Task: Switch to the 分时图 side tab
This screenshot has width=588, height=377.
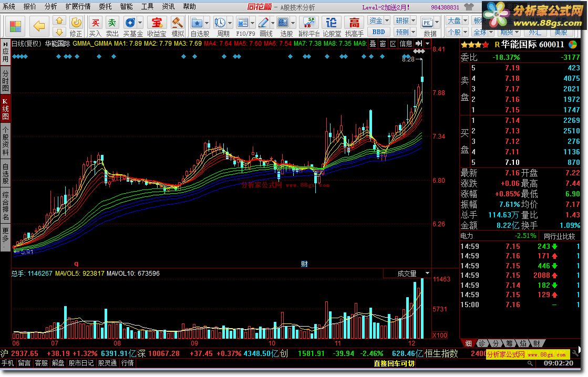Action: click(x=5, y=80)
